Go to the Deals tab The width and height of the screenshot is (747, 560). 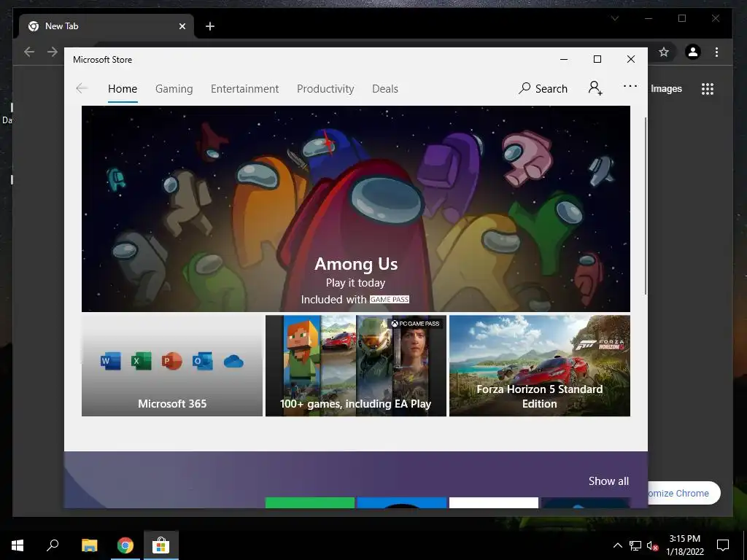[385, 88]
